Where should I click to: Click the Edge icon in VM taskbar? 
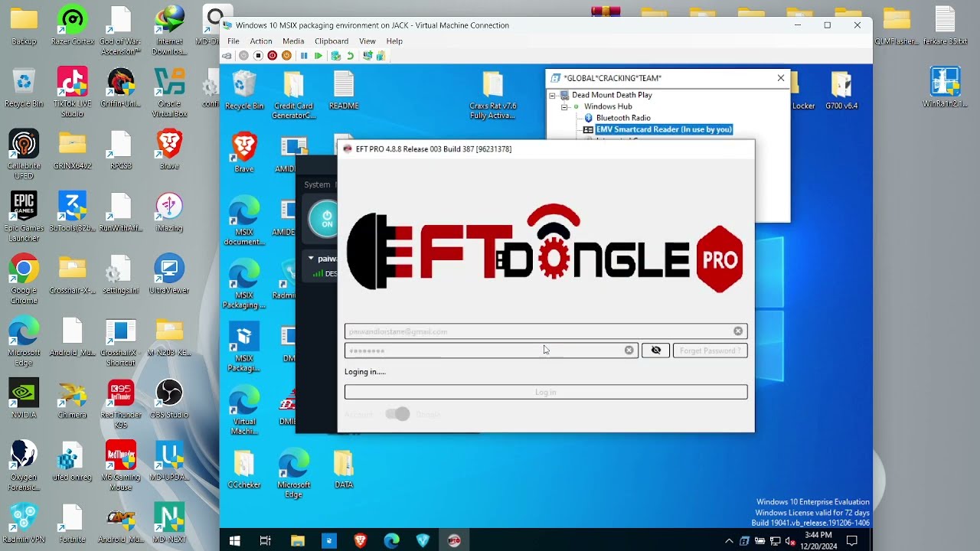pyautogui.click(x=392, y=541)
